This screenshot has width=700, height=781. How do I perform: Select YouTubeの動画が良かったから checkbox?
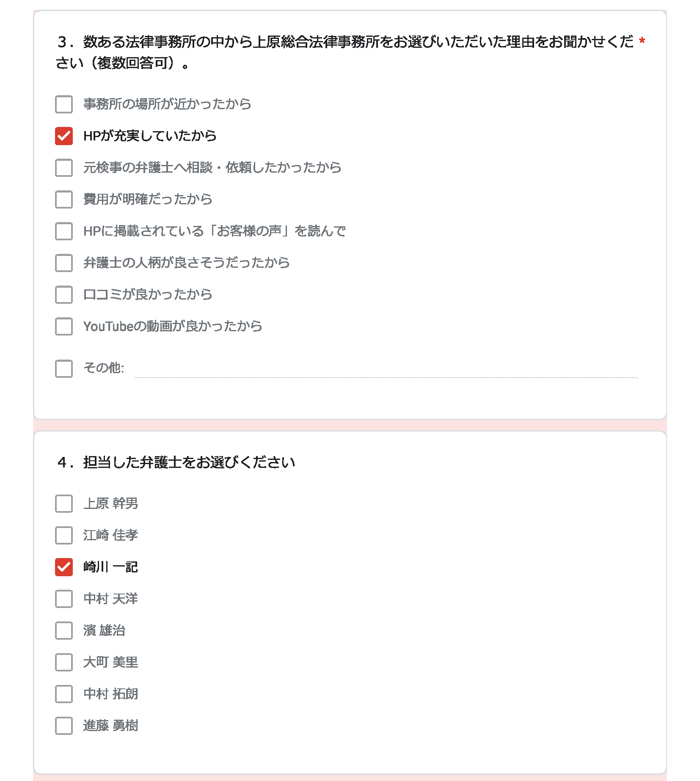64,326
